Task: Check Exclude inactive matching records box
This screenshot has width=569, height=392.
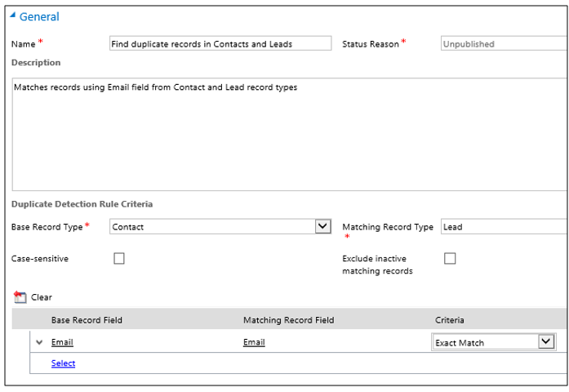Action: [x=449, y=259]
